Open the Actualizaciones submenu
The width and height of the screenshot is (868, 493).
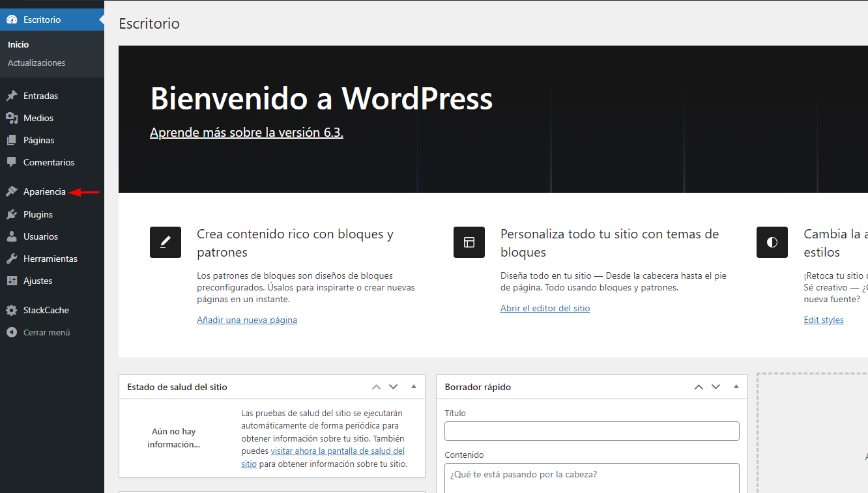36,63
